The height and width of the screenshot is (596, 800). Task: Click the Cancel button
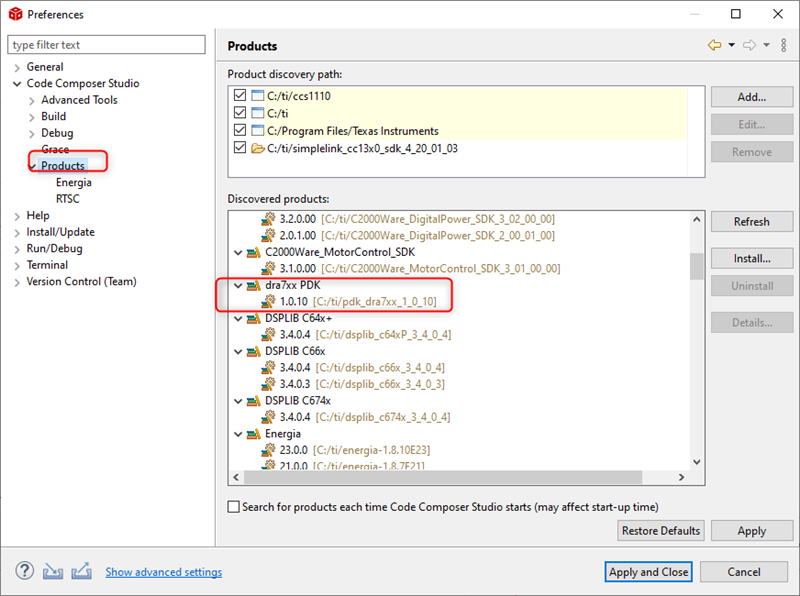point(743,572)
